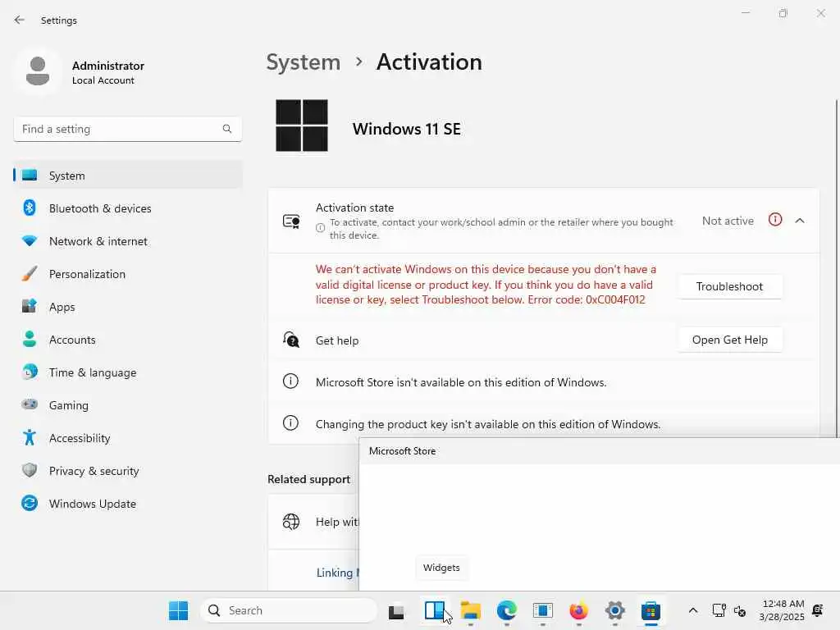840x630 pixels.
Task: Open the Administrator account profile picture
Action: click(38, 71)
